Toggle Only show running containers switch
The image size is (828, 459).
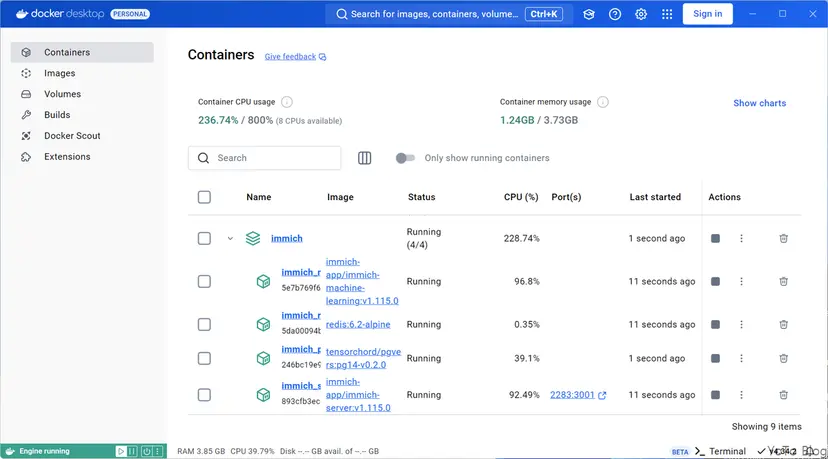[x=406, y=158]
